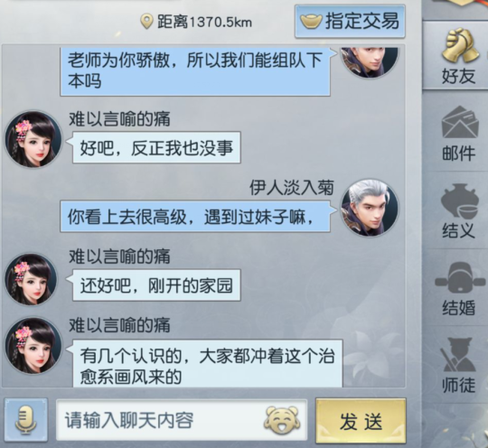The height and width of the screenshot is (448, 488).
Task: Open the emoji bear face picker
Action: (x=282, y=420)
